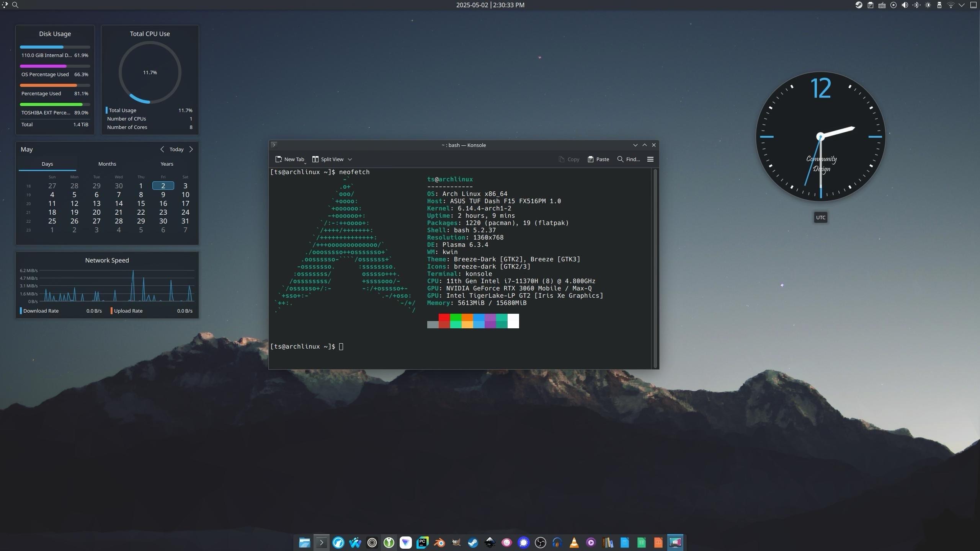Open the clipboard tray icon
This screenshot has height=551, width=980.
point(871,5)
